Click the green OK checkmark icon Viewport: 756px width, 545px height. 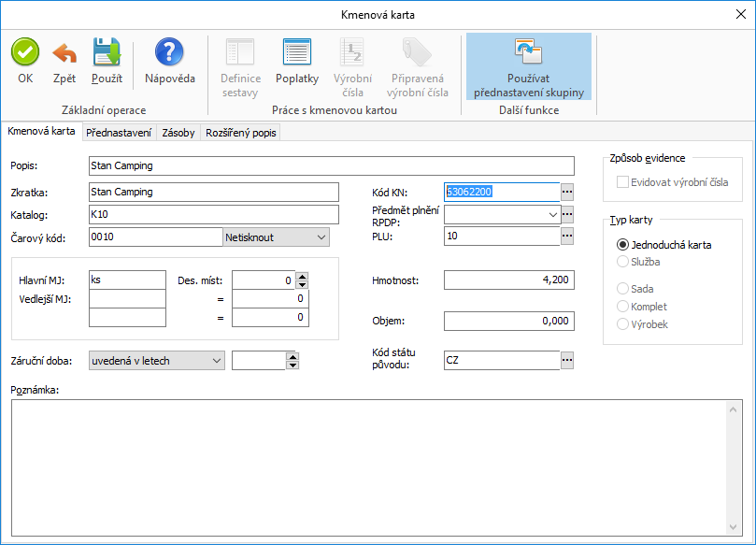[x=25, y=52]
